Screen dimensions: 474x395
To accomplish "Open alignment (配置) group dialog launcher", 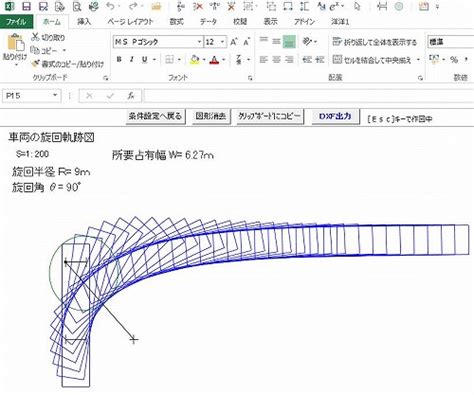I will (x=420, y=78).
